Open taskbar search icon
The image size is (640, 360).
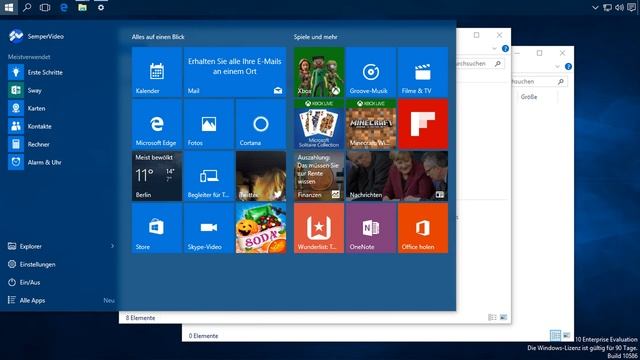pos(27,7)
